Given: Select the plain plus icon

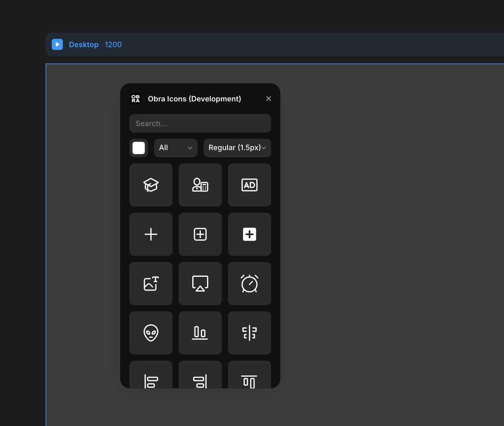Looking at the screenshot, I should coord(151,234).
